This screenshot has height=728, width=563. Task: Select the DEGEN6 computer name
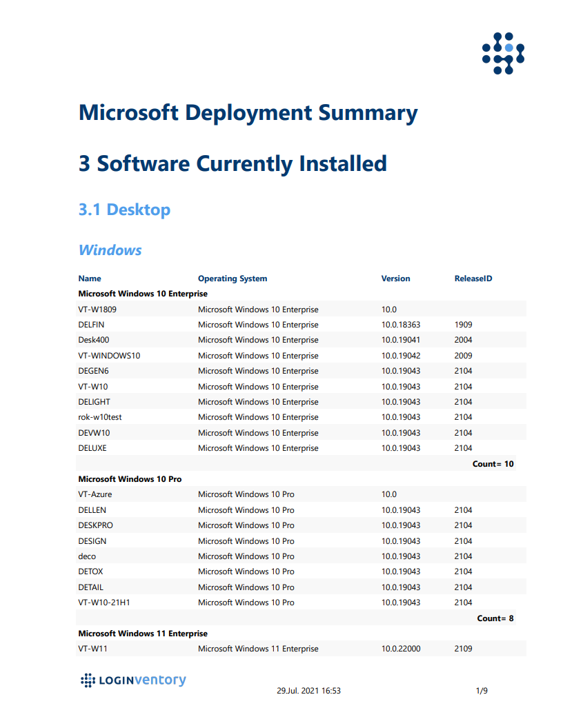point(93,372)
